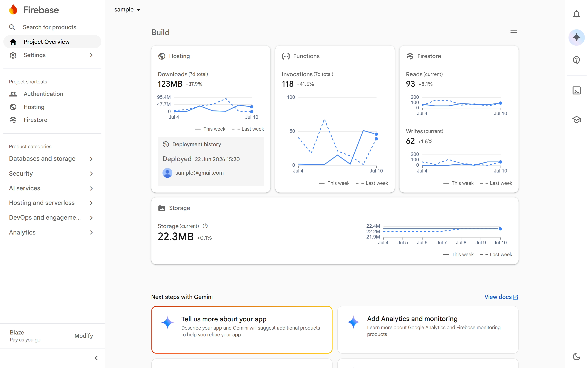Open the View docs link
This screenshot has height=368, width=588.
pos(501,297)
